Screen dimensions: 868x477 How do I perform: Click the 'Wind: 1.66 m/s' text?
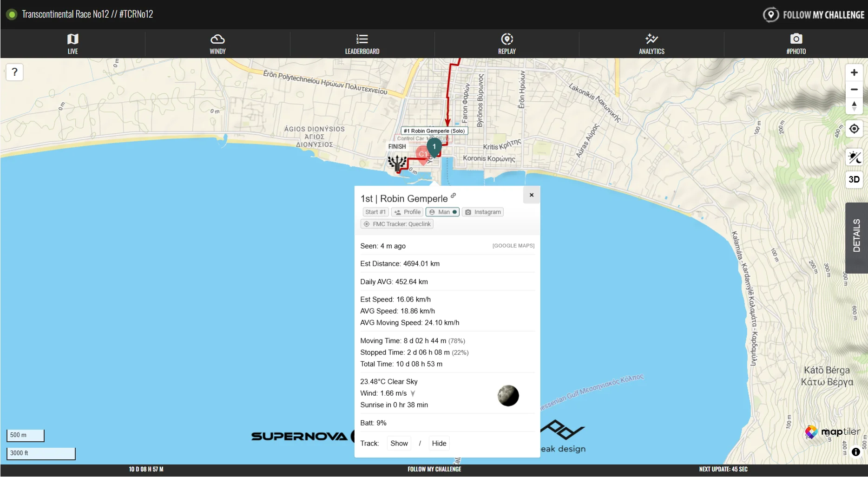point(383,393)
